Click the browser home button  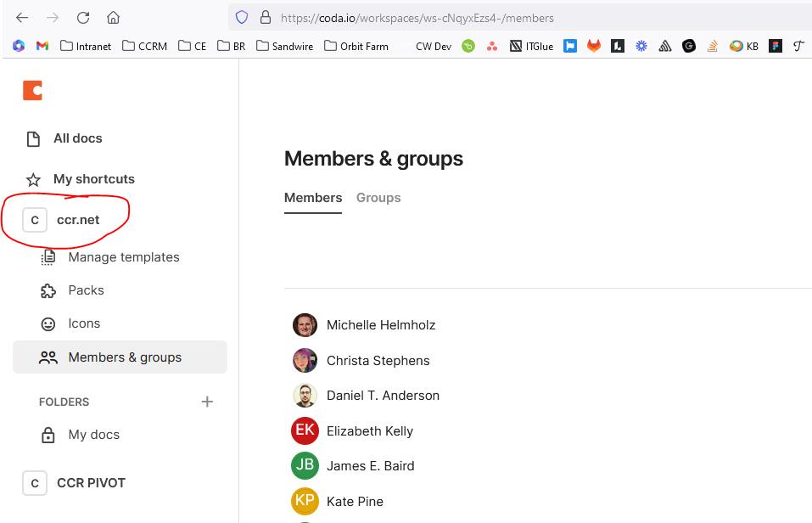coord(113,18)
